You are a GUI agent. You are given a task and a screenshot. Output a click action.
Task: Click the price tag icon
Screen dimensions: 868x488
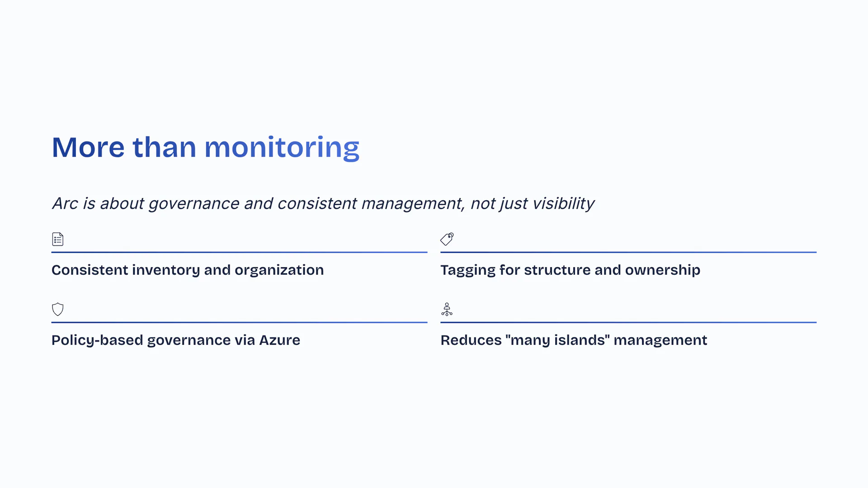pyautogui.click(x=447, y=239)
